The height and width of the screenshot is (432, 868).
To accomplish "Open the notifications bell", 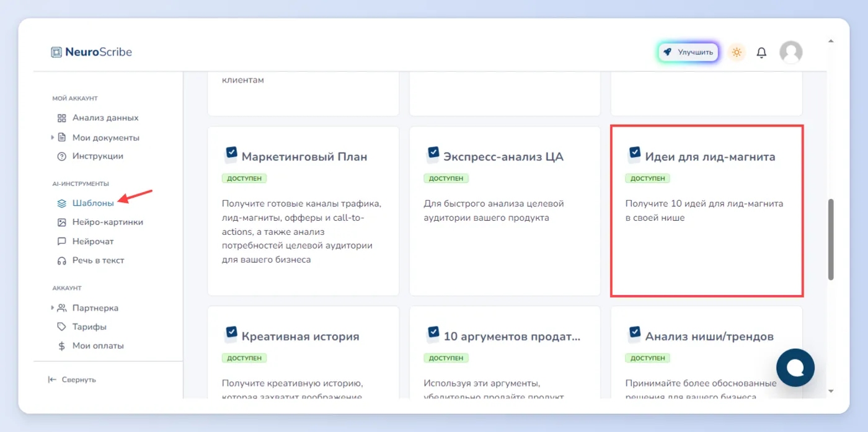I will [761, 53].
